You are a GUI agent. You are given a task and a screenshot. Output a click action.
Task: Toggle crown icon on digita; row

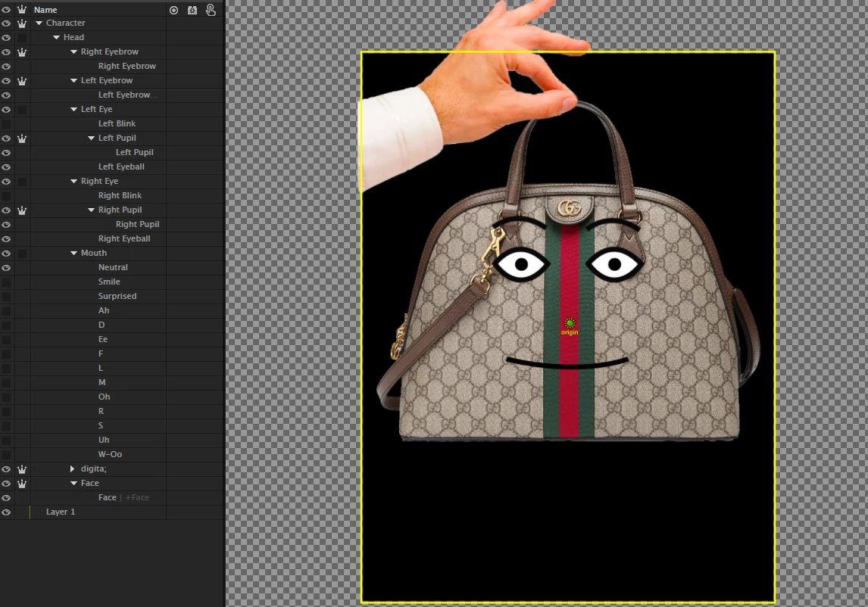click(22, 469)
